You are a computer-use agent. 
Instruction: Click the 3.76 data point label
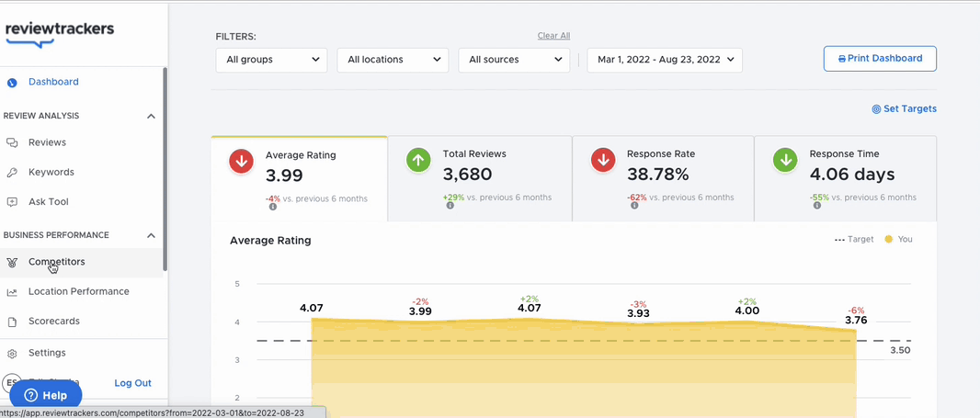pyautogui.click(x=856, y=321)
